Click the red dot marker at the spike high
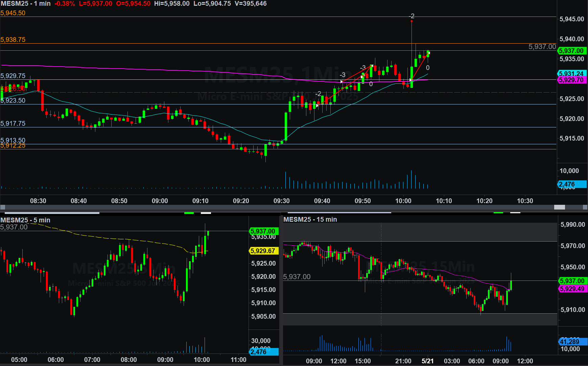This screenshot has height=366, width=588. click(x=411, y=21)
